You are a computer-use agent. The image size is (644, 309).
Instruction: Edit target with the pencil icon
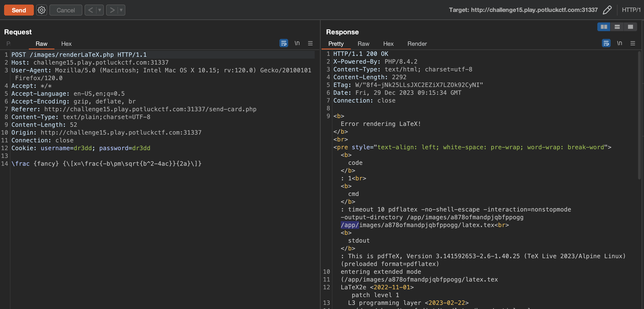coord(607,10)
